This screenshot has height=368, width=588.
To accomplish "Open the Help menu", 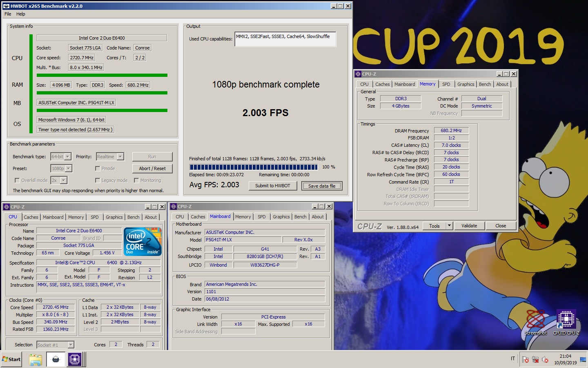I will tap(20, 14).
